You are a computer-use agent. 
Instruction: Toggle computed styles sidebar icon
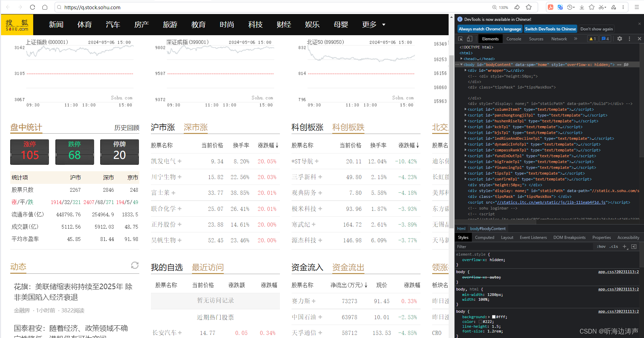(634, 246)
